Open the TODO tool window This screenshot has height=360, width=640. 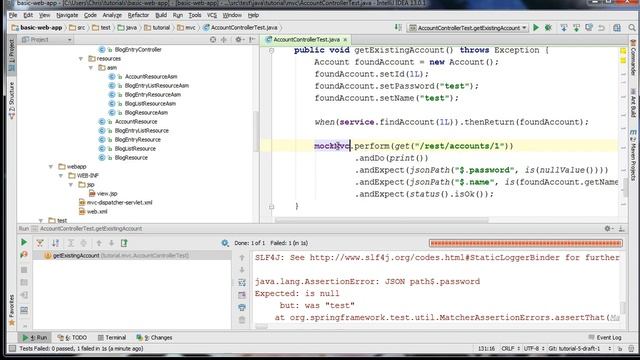coord(73,338)
